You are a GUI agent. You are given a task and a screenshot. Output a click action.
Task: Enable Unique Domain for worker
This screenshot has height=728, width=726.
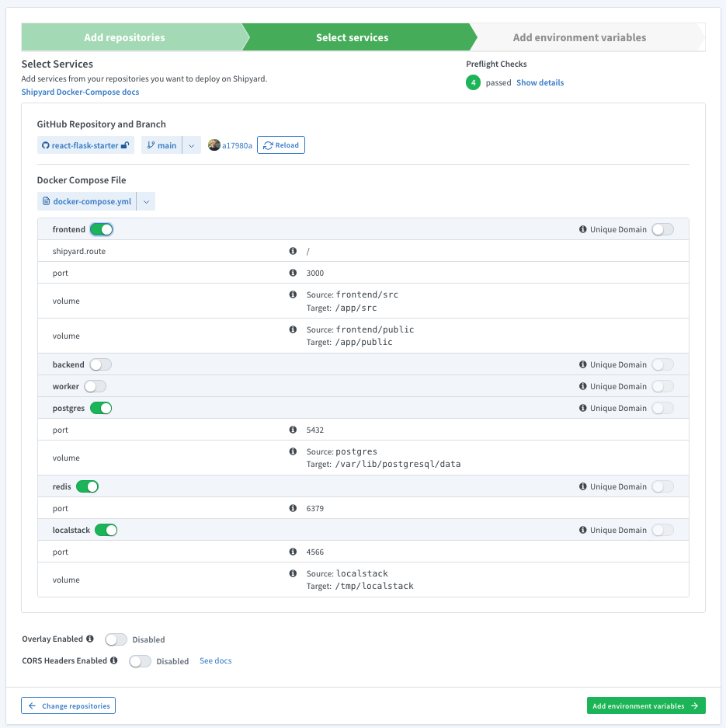pos(663,386)
